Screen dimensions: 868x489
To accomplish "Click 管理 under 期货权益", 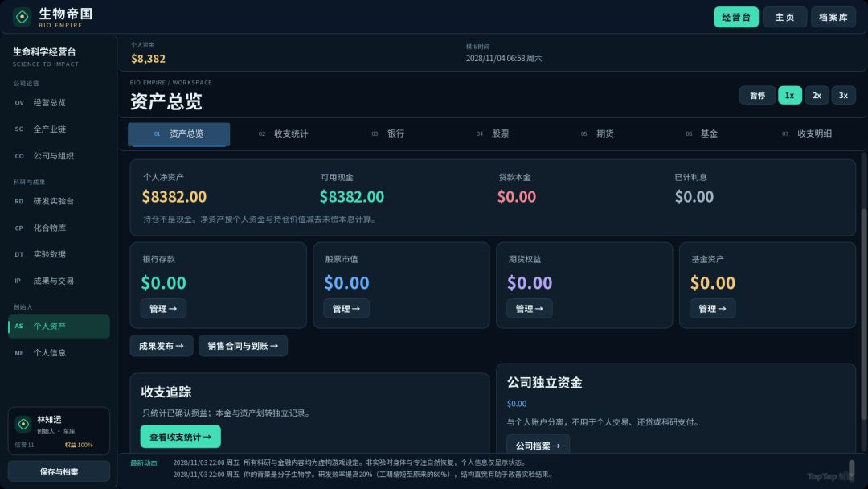I will point(529,309).
